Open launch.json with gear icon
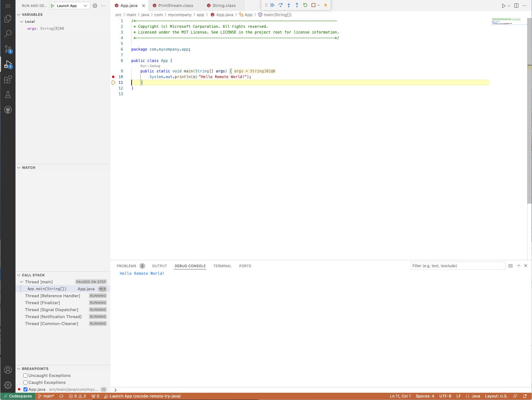Viewport: 532px width, 400px height. [95, 6]
